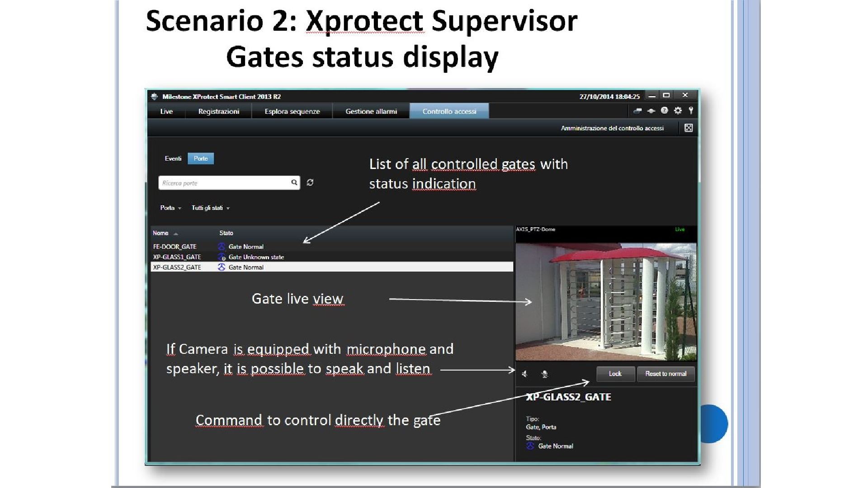Select the FE-DOOR_GATE row
Image resolution: width=868 pixels, height=488 pixels.
tap(332, 247)
